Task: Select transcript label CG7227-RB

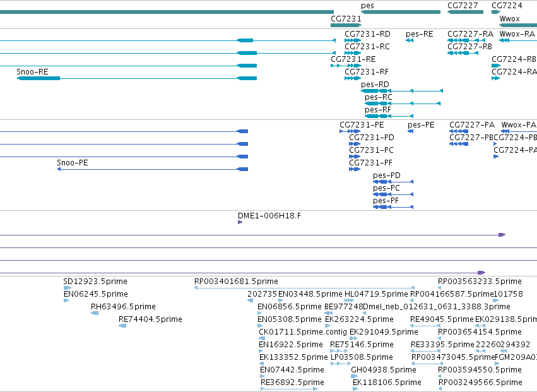Action: (470, 47)
